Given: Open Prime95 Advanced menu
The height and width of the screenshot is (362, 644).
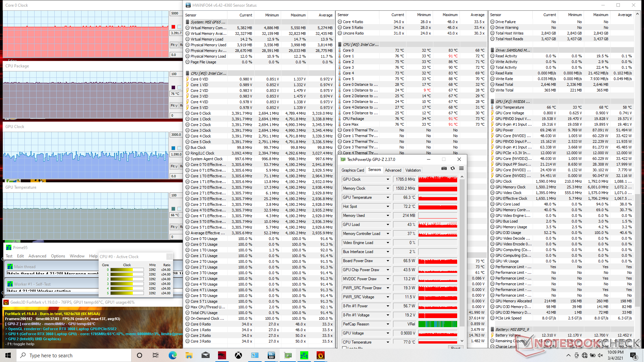Looking at the screenshot, I should click(37, 256).
